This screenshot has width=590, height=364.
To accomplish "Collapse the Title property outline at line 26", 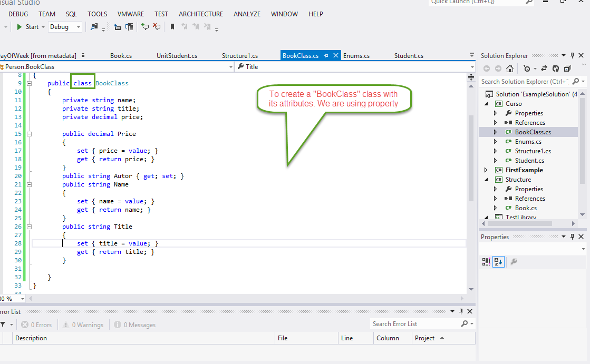I will click(x=30, y=227).
